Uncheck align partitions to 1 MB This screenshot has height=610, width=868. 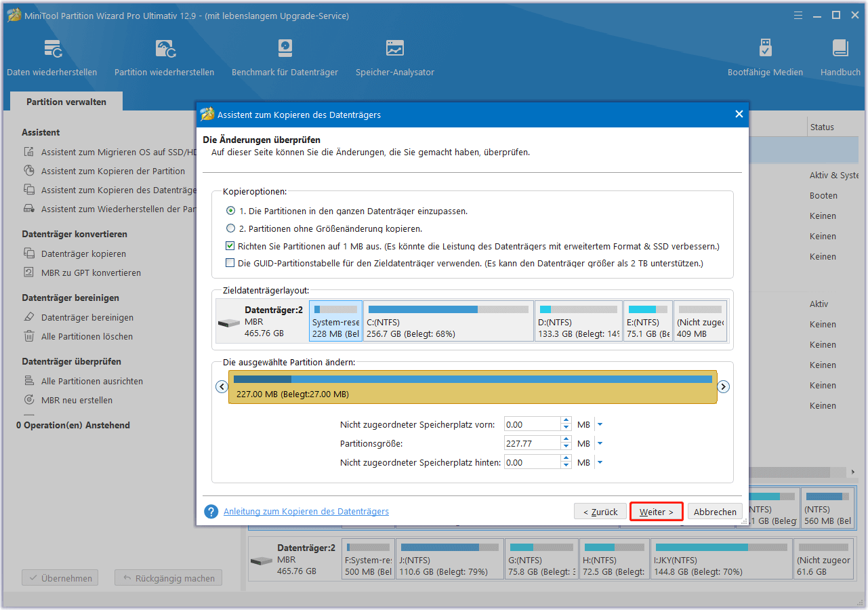click(231, 246)
